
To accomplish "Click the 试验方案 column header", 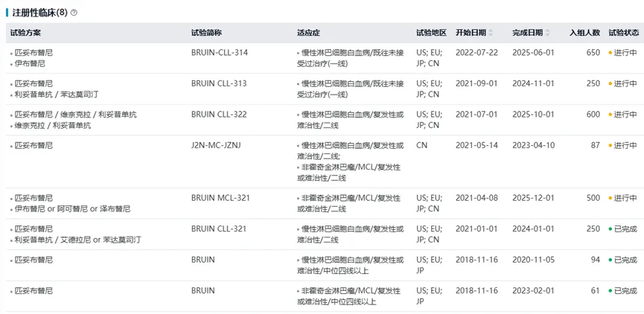I will pyautogui.click(x=25, y=33).
